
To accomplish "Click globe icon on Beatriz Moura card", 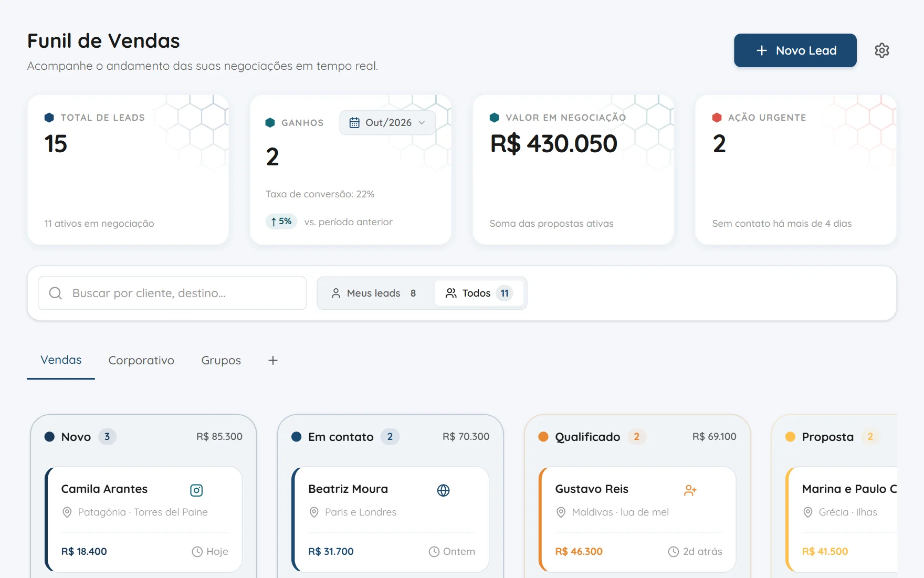I will [x=444, y=490].
